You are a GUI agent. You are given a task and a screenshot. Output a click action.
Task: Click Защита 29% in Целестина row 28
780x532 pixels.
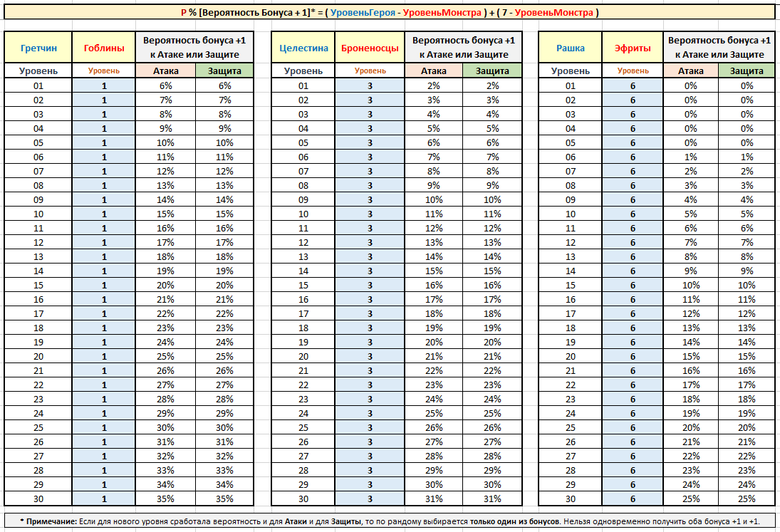point(492,470)
